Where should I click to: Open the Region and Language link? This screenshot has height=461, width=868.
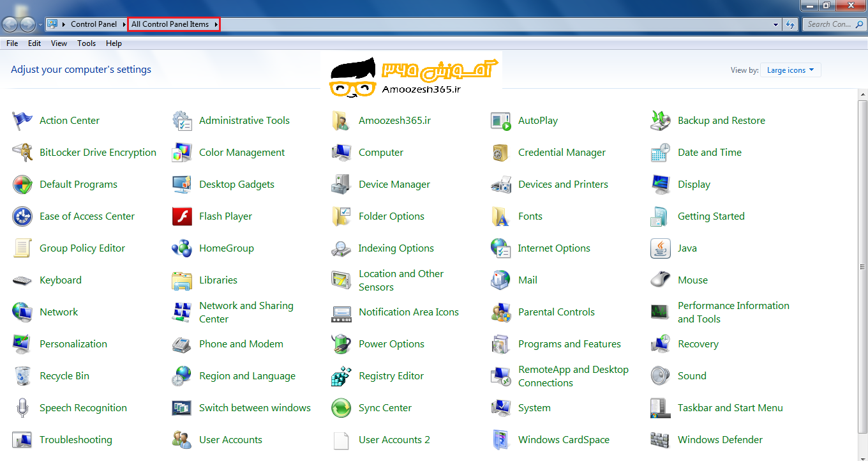click(x=247, y=376)
